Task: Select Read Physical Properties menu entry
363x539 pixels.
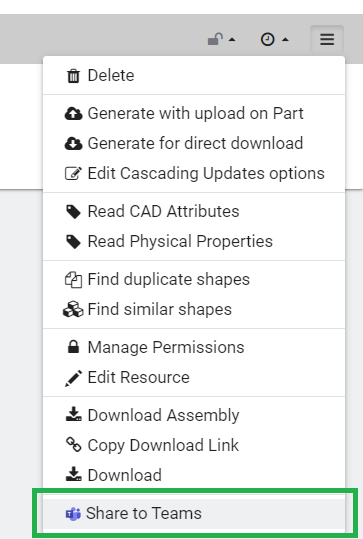Action: [x=194, y=241]
